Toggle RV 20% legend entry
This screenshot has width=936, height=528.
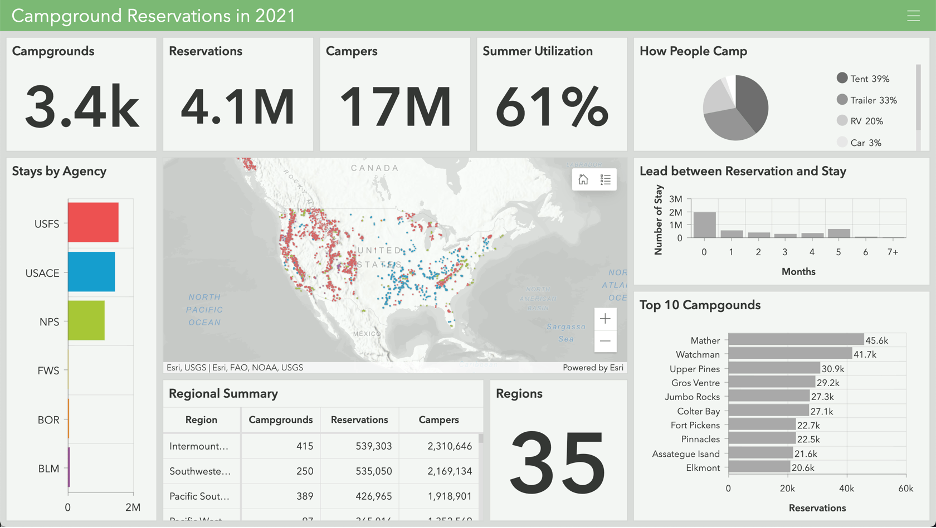tap(860, 121)
